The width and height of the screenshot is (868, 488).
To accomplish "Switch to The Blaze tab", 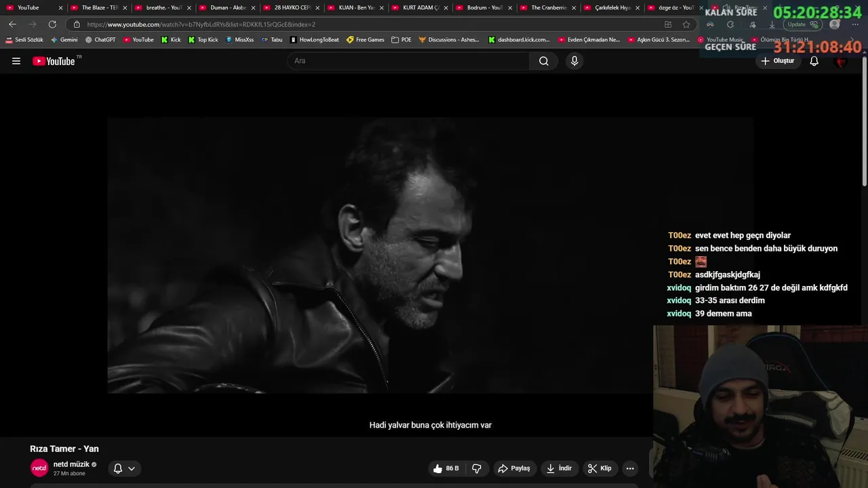I will click(x=100, y=7).
